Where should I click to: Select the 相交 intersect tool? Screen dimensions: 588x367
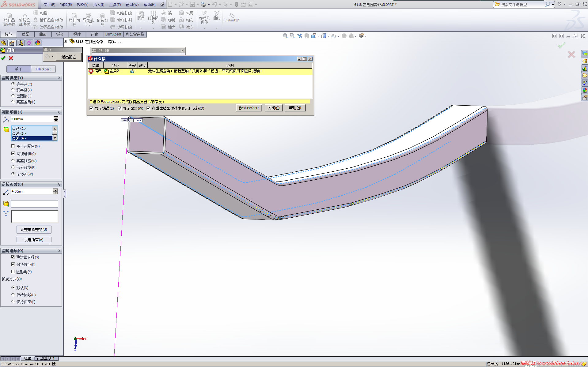tap(186, 20)
